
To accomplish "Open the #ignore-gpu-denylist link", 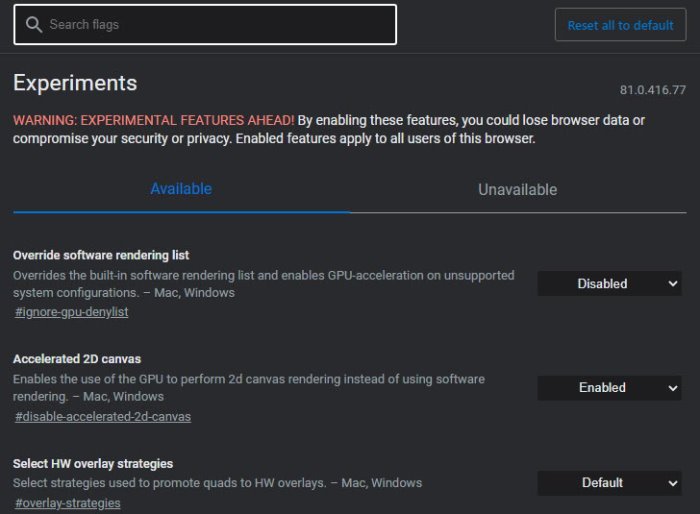I will (x=71, y=312).
